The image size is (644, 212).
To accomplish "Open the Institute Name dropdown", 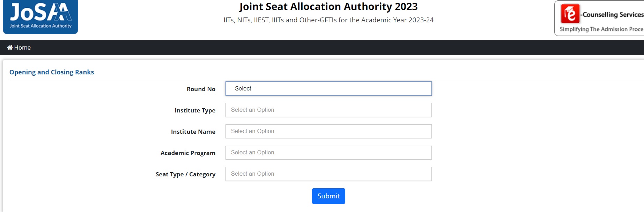I will point(328,131).
